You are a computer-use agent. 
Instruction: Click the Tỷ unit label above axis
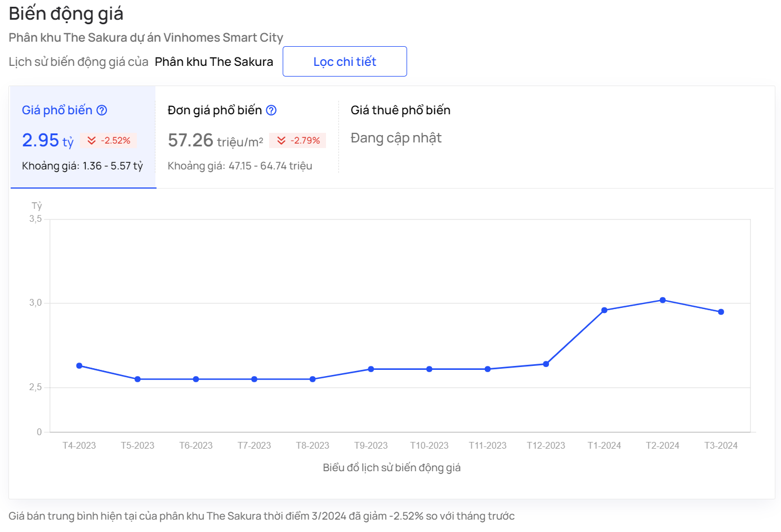pyautogui.click(x=37, y=206)
